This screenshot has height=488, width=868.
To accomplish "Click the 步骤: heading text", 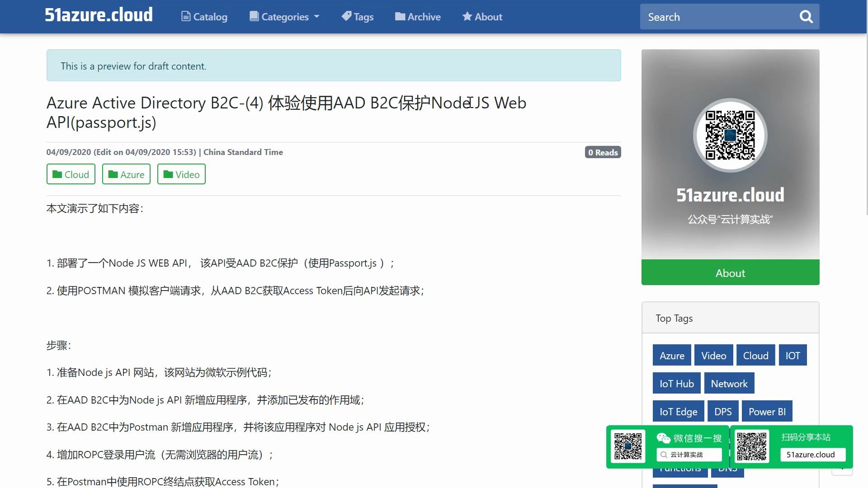I will [59, 345].
